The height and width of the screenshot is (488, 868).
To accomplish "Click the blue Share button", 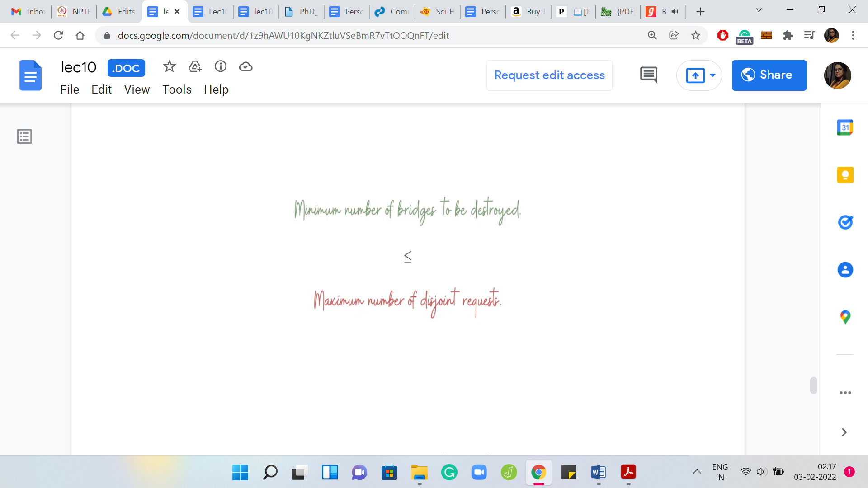I will coord(769,75).
